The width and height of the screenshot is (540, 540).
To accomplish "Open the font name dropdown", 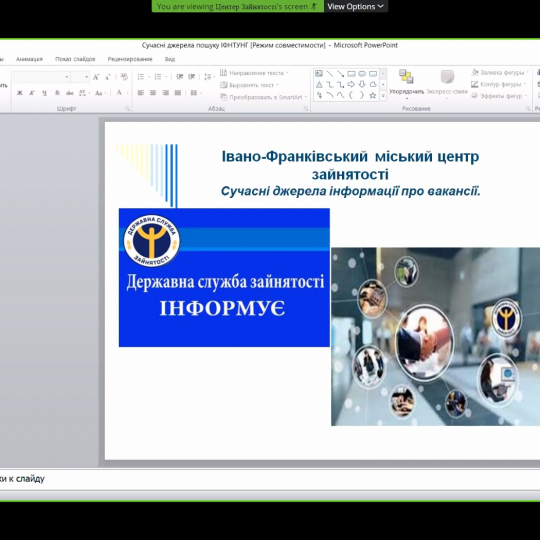I will [x=67, y=77].
